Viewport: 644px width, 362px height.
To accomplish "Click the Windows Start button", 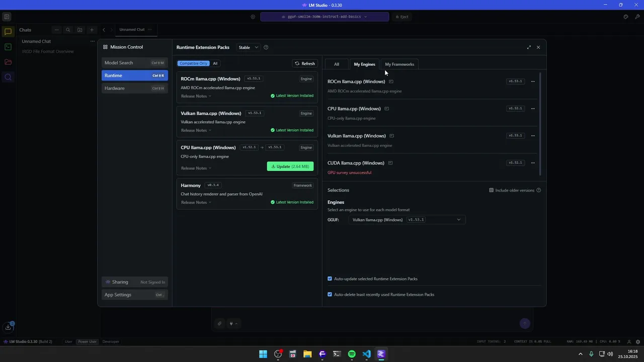I will [x=263, y=354].
